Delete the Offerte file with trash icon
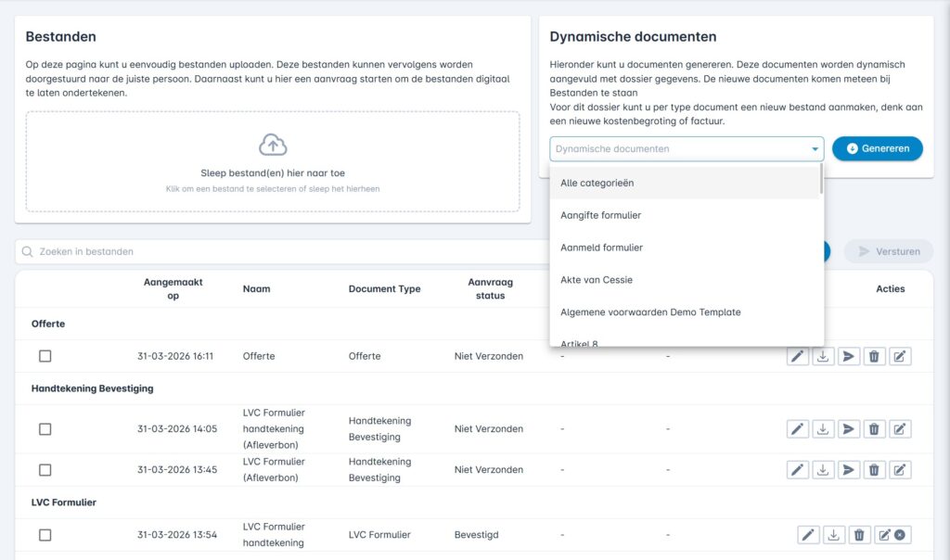Screen dimensions: 950x560 coord(874,356)
